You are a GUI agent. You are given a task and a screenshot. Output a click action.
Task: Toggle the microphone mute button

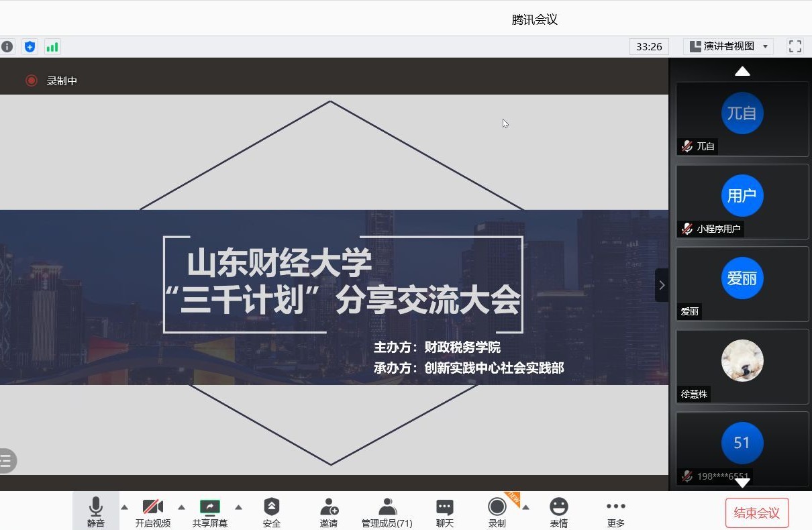click(x=96, y=513)
